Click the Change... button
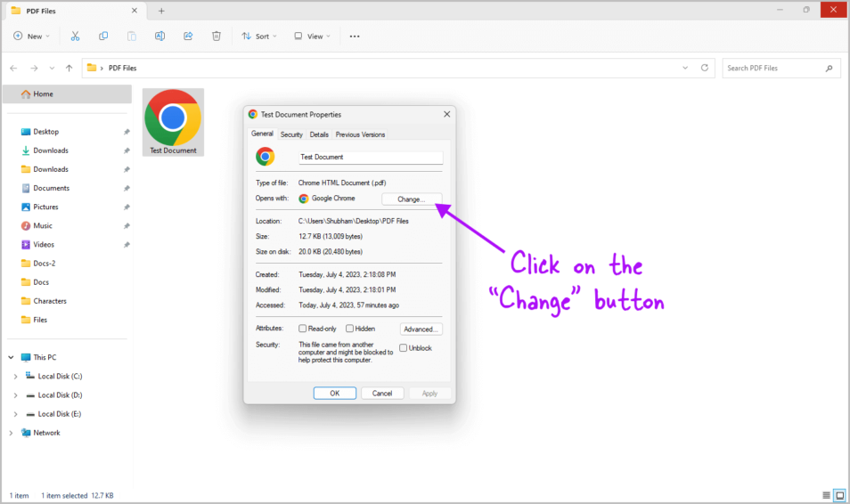Image resolution: width=850 pixels, height=504 pixels. tap(412, 199)
